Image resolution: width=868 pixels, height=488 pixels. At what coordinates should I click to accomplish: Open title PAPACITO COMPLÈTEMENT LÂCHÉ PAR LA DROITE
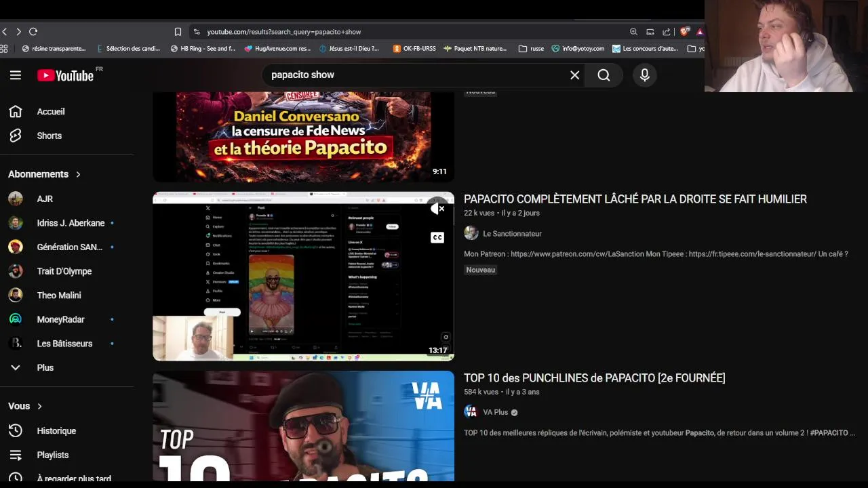click(x=635, y=199)
